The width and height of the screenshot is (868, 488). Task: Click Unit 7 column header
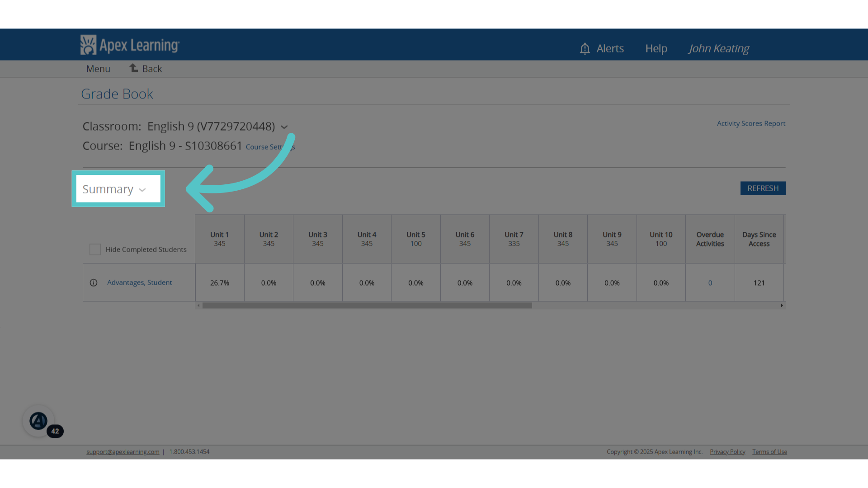pos(514,239)
